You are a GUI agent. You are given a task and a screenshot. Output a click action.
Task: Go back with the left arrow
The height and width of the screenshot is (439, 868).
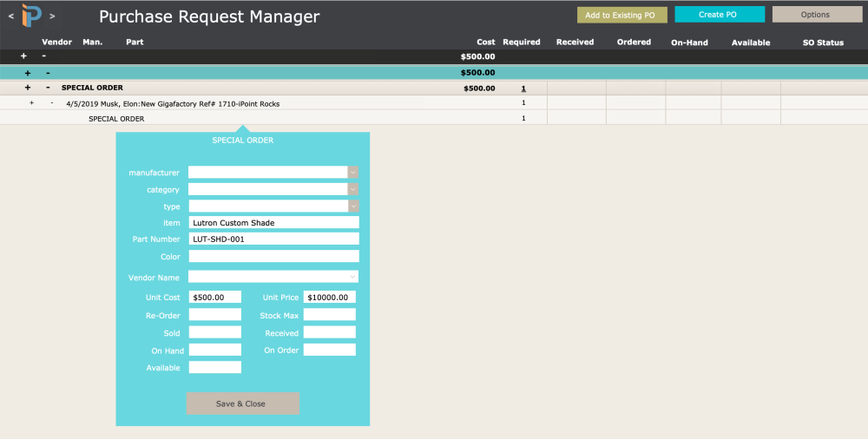[11, 16]
